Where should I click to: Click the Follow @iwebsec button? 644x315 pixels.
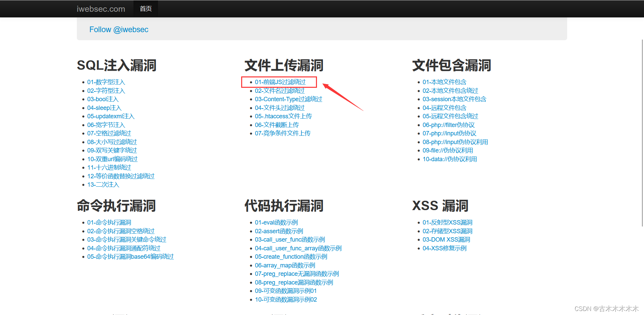coord(119,29)
